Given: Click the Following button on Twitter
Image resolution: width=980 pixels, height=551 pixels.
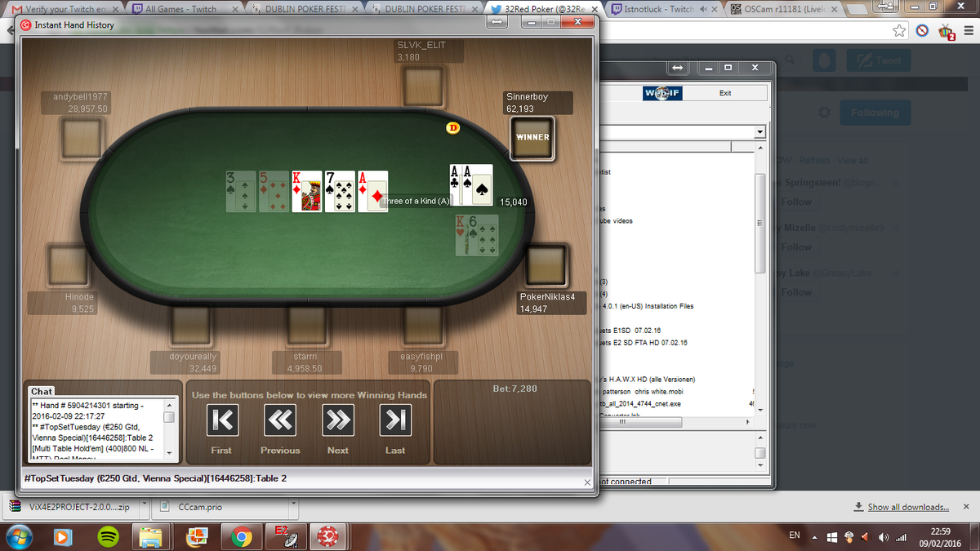Looking at the screenshot, I should [874, 113].
